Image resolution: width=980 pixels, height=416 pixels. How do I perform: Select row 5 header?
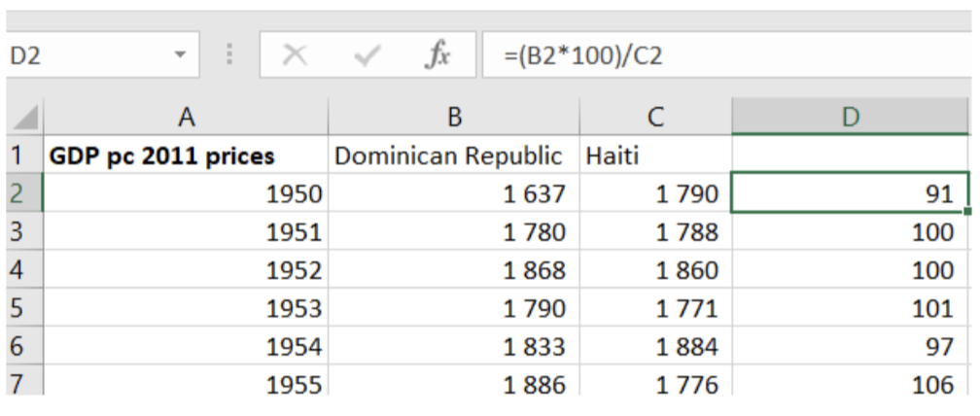23,308
